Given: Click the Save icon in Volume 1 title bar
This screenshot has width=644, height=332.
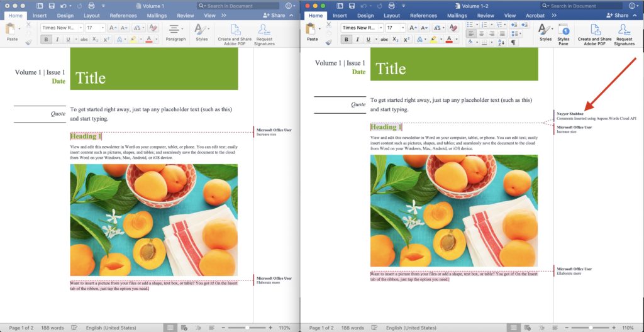Looking at the screenshot, I should (x=52, y=6).
